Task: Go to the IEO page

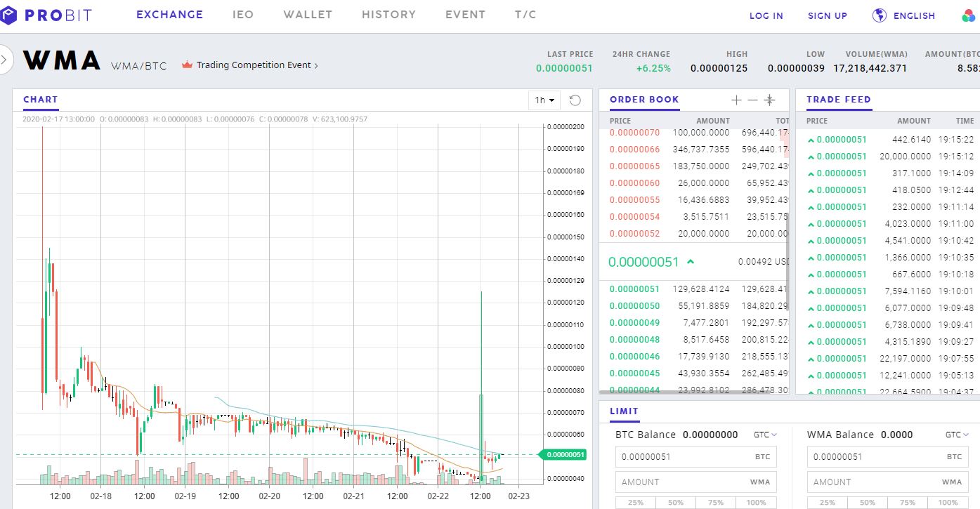Action: click(243, 14)
